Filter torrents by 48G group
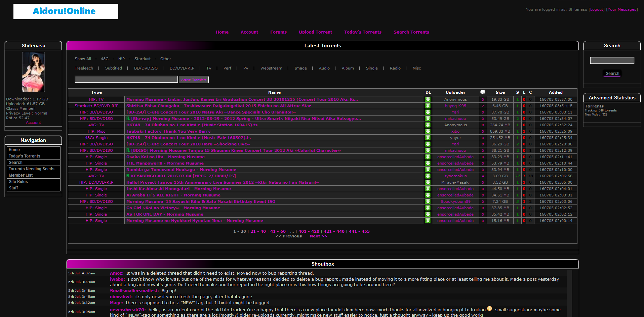The width and height of the screenshot is (644, 317). pyautogui.click(x=105, y=59)
